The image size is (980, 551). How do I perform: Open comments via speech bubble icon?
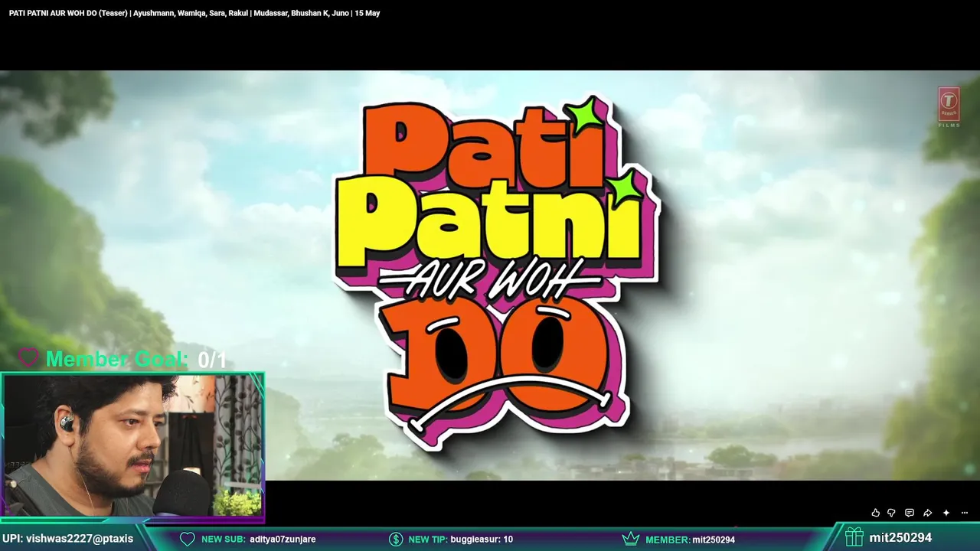coord(910,513)
